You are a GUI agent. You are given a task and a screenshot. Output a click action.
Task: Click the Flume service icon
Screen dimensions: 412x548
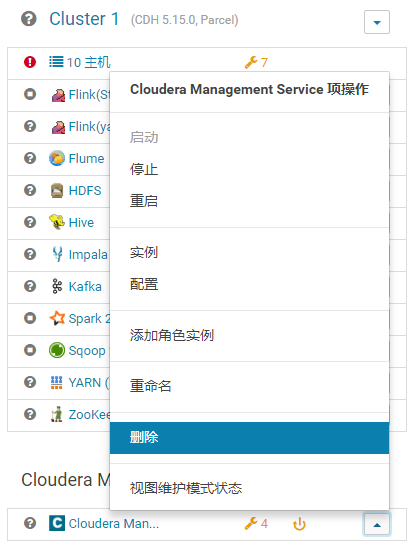(57, 158)
